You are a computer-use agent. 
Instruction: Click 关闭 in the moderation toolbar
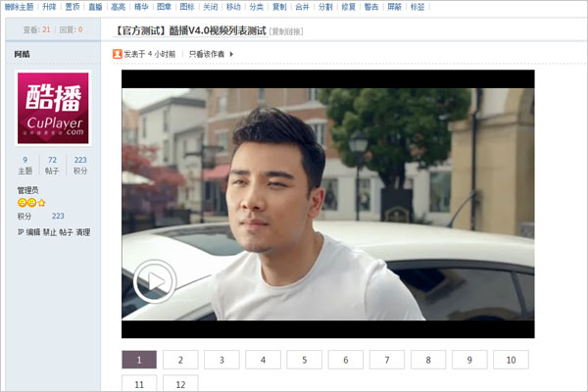pos(210,6)
